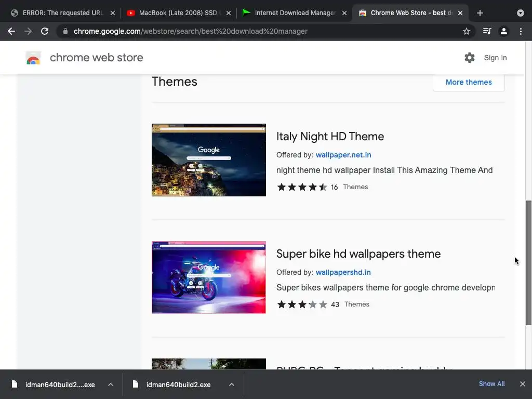Open the wallpaper.net.in publisher link
This screenshot has width=532, height=399.
coord(343,155)
